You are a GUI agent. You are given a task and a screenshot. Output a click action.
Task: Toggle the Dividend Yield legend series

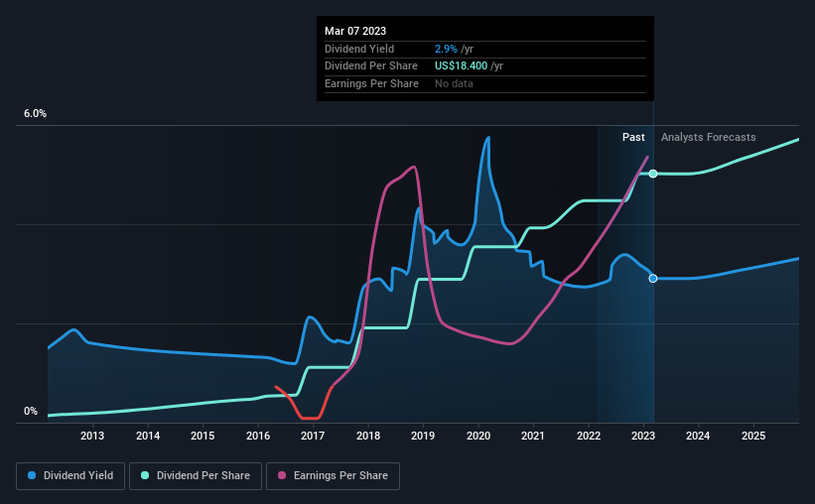[x=70, y=476]
